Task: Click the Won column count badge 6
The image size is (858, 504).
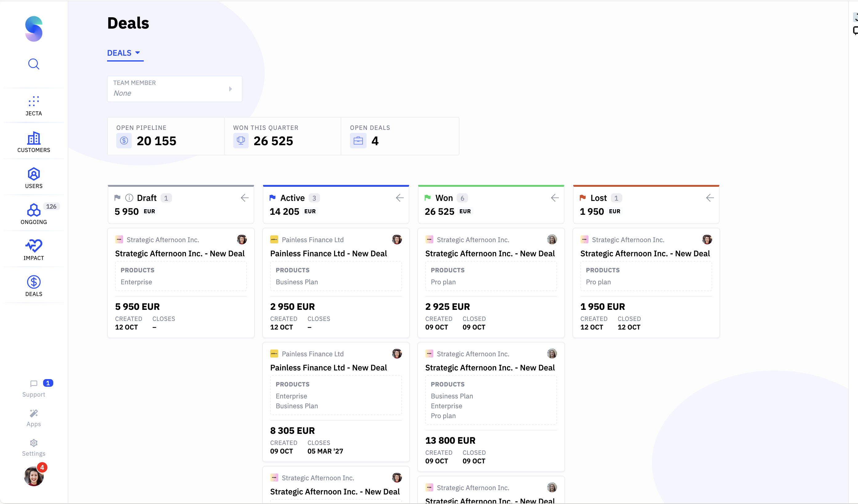Action: (462, 198)
